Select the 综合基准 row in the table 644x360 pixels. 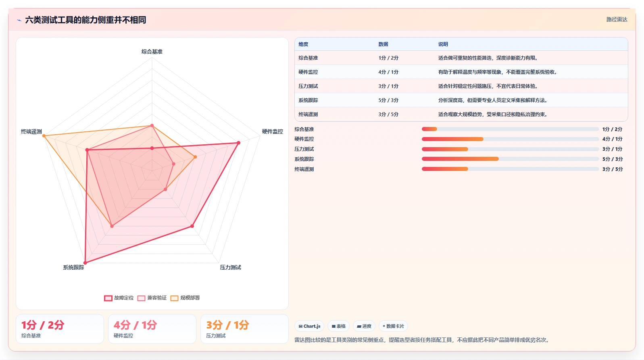(461, 58)
